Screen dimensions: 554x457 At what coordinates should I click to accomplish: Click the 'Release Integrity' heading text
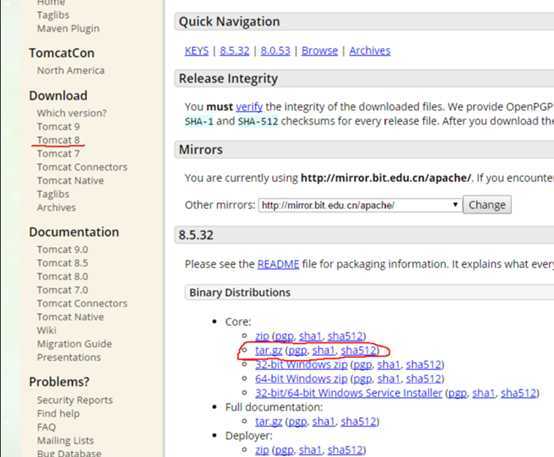coord(228,78)
